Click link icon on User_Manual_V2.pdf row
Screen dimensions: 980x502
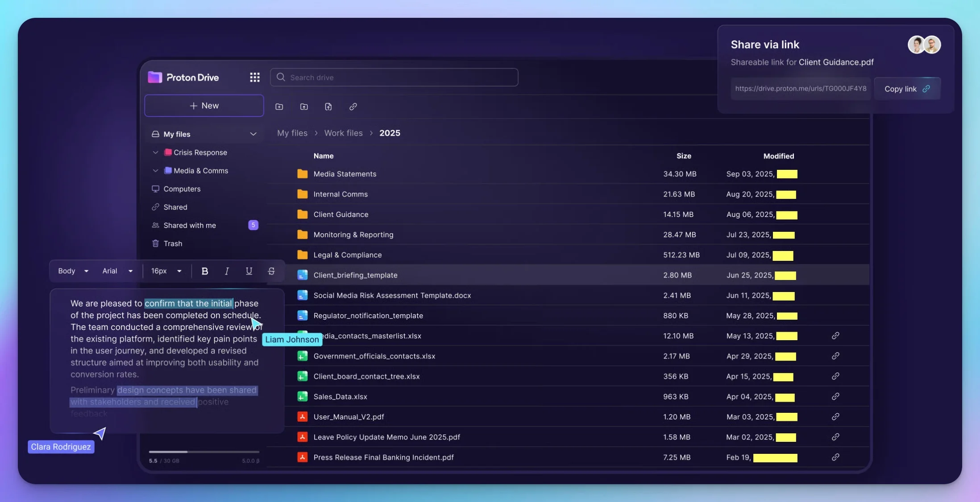pos(835,416)
